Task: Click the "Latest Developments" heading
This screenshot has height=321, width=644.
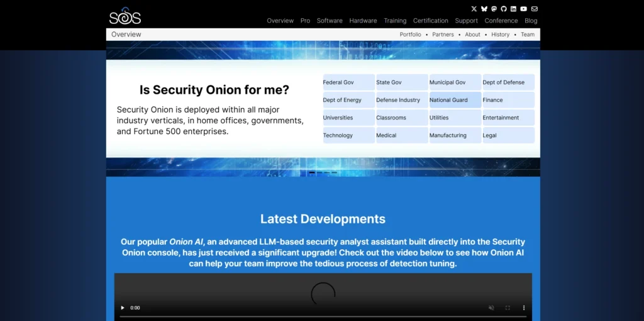Action: (x=323, y=218)
